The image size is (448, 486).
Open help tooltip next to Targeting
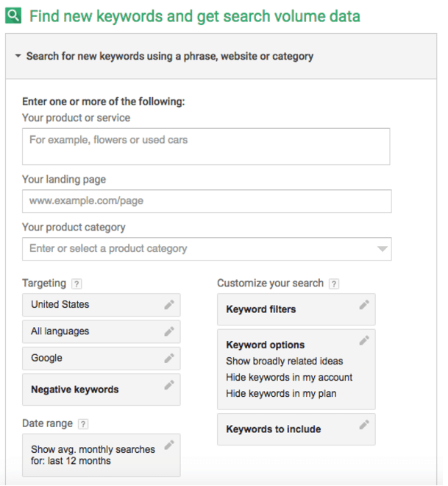click(77, 283)
